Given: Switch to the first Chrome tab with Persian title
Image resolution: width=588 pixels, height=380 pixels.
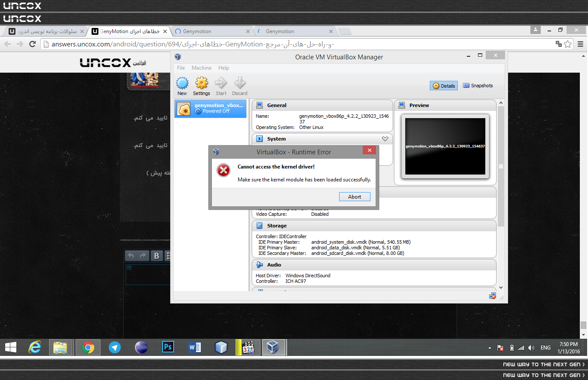Looking at the screenshot, I should click(x=45, y=31).
